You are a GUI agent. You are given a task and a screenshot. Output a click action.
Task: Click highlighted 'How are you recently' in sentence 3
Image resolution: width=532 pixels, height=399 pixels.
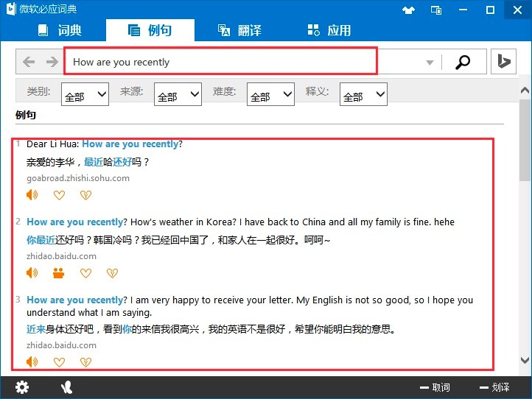[x=75, y=300]
